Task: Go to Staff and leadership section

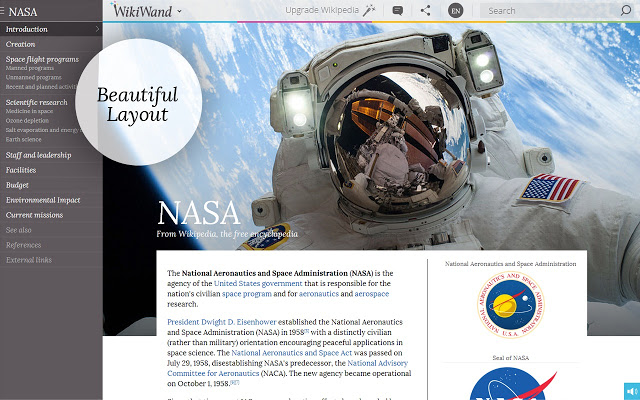Action: [x=38, y=155]
